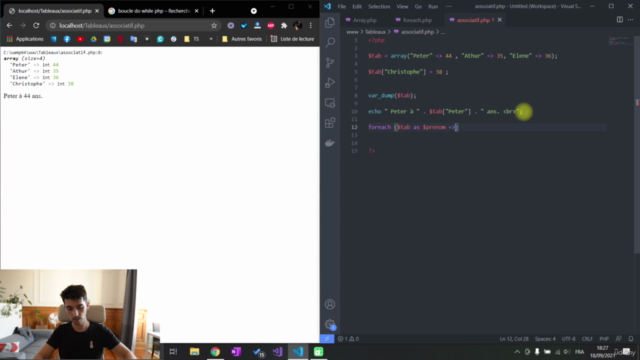
Task: Open the YouTube bookmark icon
Action: (x=80, y=39)
